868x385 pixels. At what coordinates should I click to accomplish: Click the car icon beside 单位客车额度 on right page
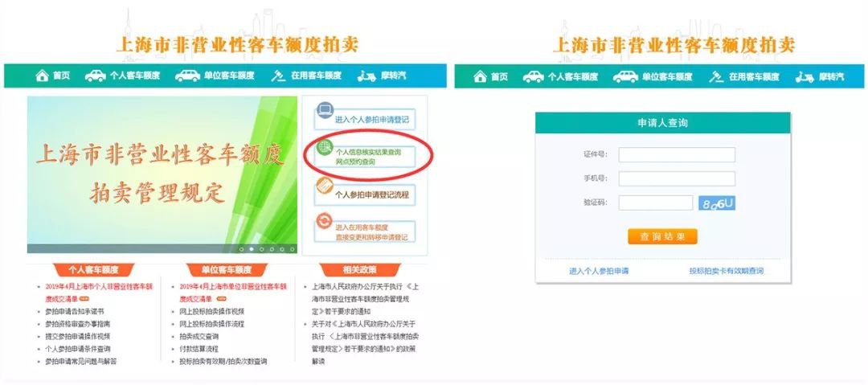tap(625, 76)
